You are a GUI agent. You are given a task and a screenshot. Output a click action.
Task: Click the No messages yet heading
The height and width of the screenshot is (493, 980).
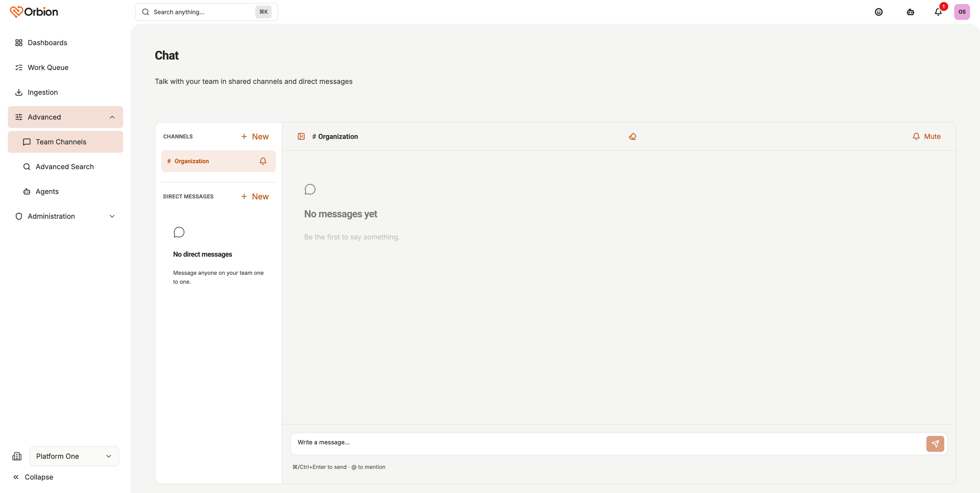340,214
